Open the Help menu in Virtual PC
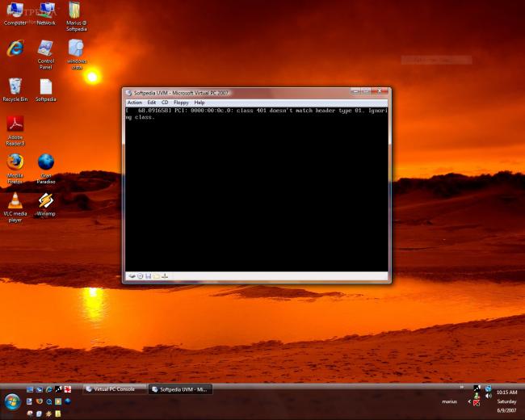This screenshot has width=525, height=420. point(199,103)
